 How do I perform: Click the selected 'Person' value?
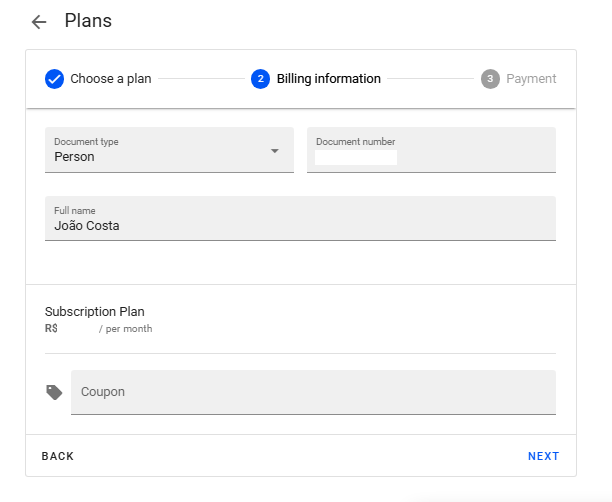(x=75, y=157)
